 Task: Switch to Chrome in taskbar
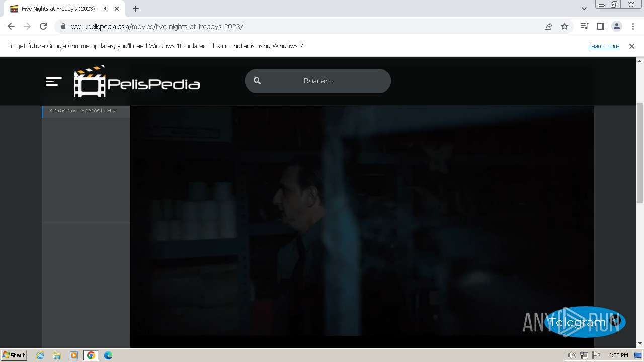click(x=91, y=355)
